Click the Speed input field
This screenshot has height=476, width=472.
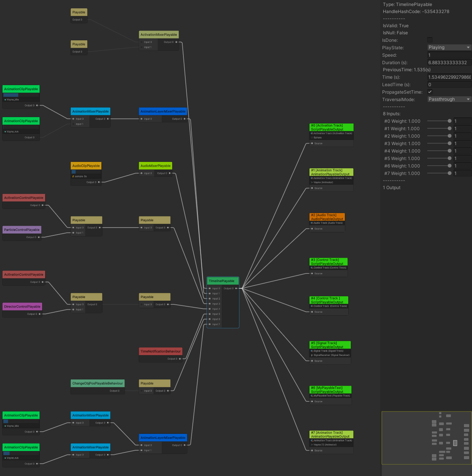coord(449,55)
